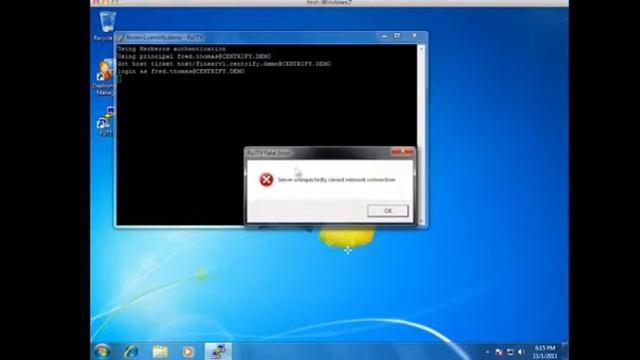Show hidden system tray icons arrow

[x=487, y=352]
